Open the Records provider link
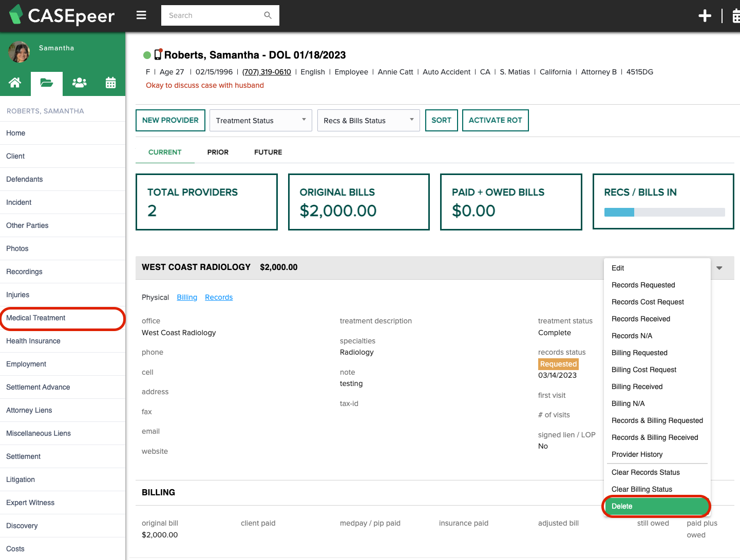Screen dimensions: 740x560 219,297
